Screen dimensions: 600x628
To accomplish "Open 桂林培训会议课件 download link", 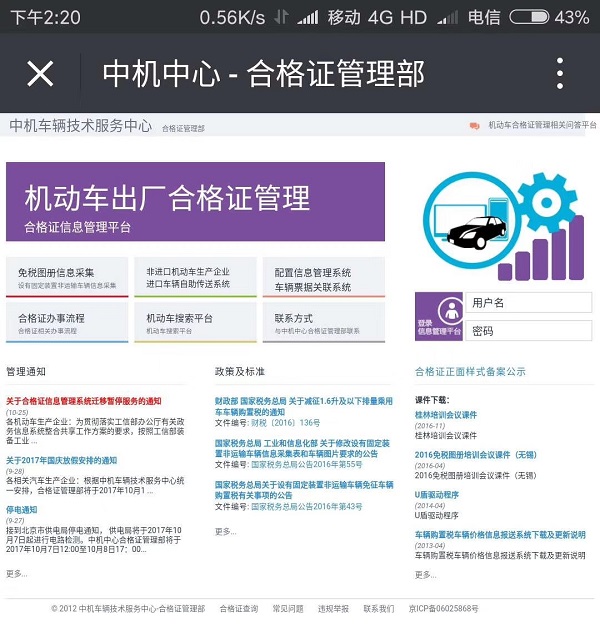I will [446, 414].
